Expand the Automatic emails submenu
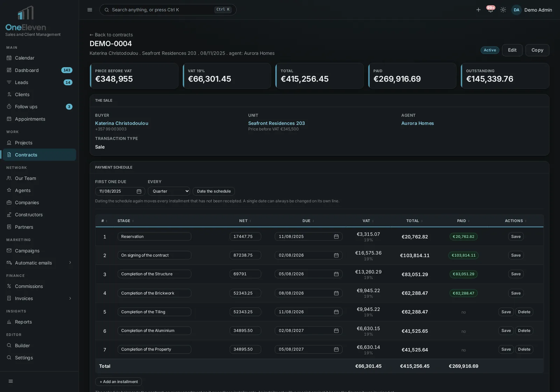 tap(70, 263)
